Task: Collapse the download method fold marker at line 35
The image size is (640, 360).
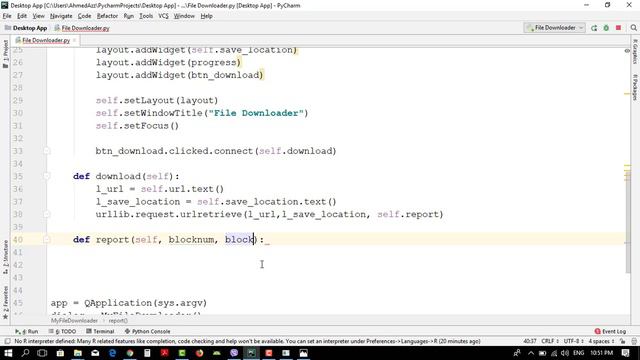Action: [47, 176]
